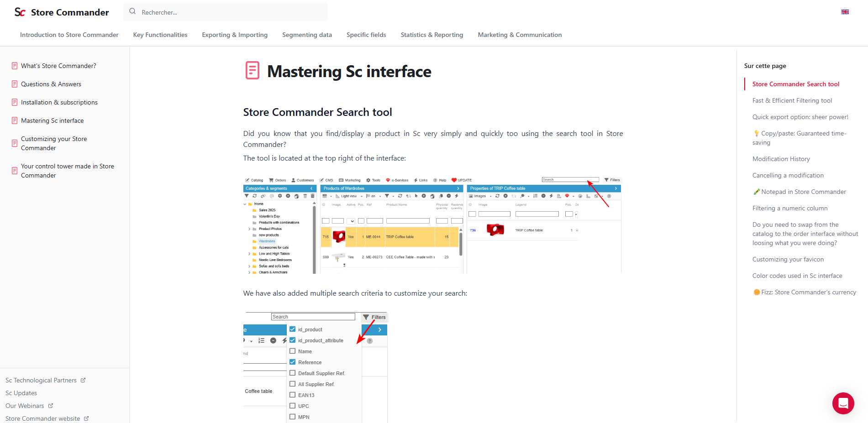Uncheck the Reference checkbox in the filter list
Image resolution: width=868 pixels, height=423 pixels.
point(293,362)
